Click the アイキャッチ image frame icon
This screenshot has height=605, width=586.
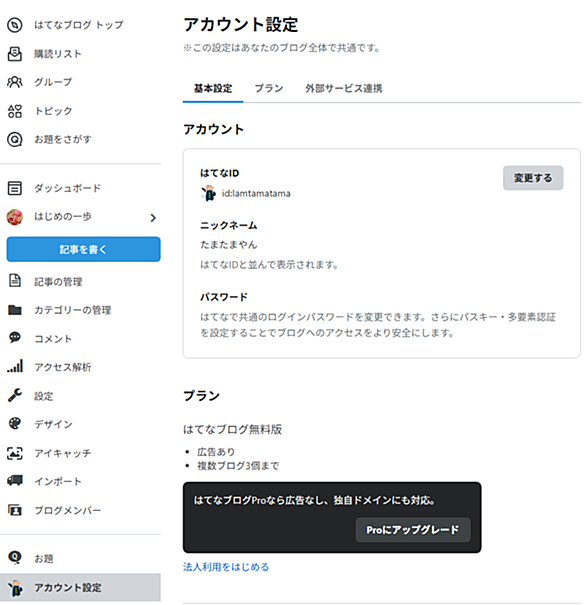click(15, 453)
